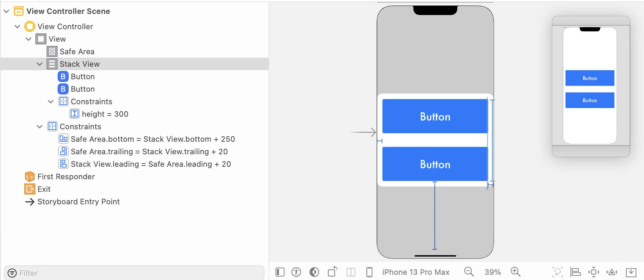This screenshot has height=280, width=644.
Task: Select the second Button row under Stack View
Action: [x=135, y=89]
